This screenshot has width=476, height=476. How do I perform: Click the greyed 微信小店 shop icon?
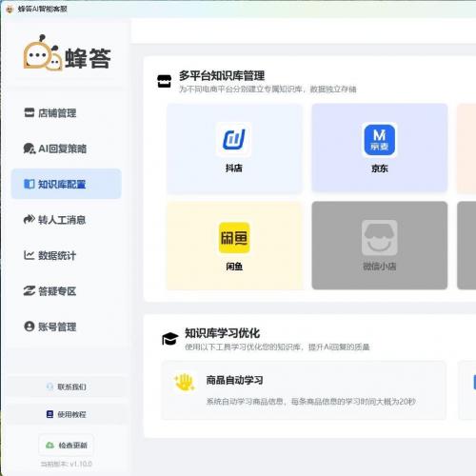[x=380, y=238]
